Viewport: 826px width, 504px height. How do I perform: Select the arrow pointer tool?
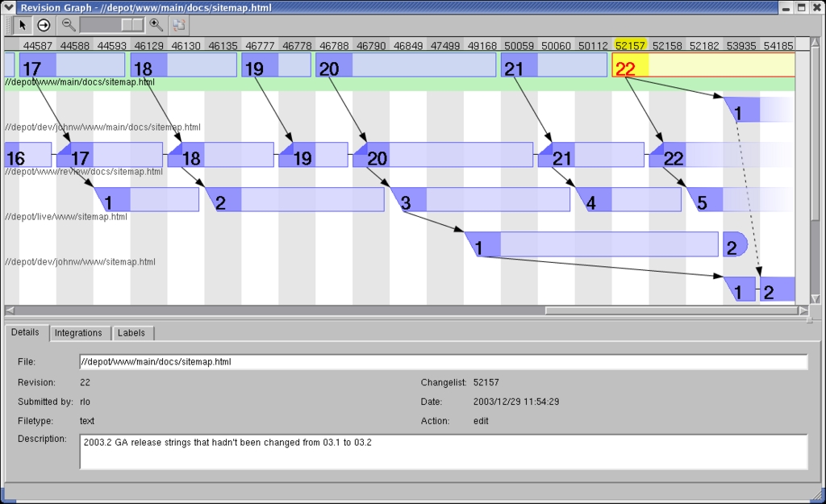23,25
